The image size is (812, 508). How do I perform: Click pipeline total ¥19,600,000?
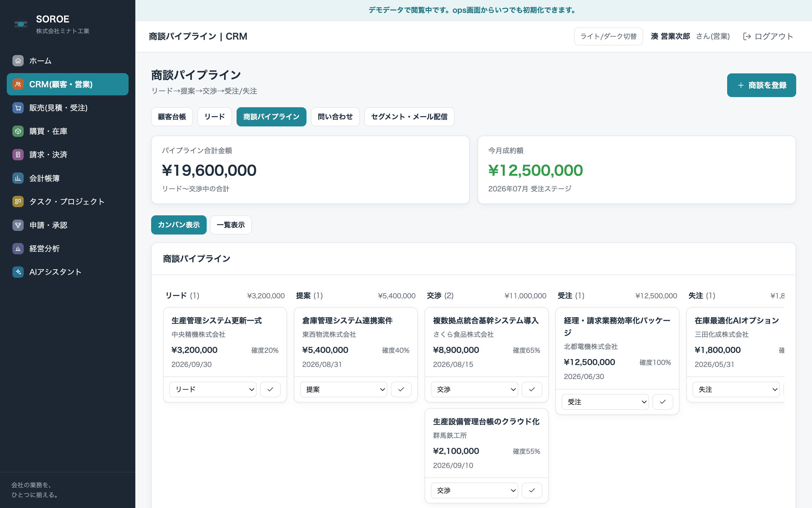(209, 170)
